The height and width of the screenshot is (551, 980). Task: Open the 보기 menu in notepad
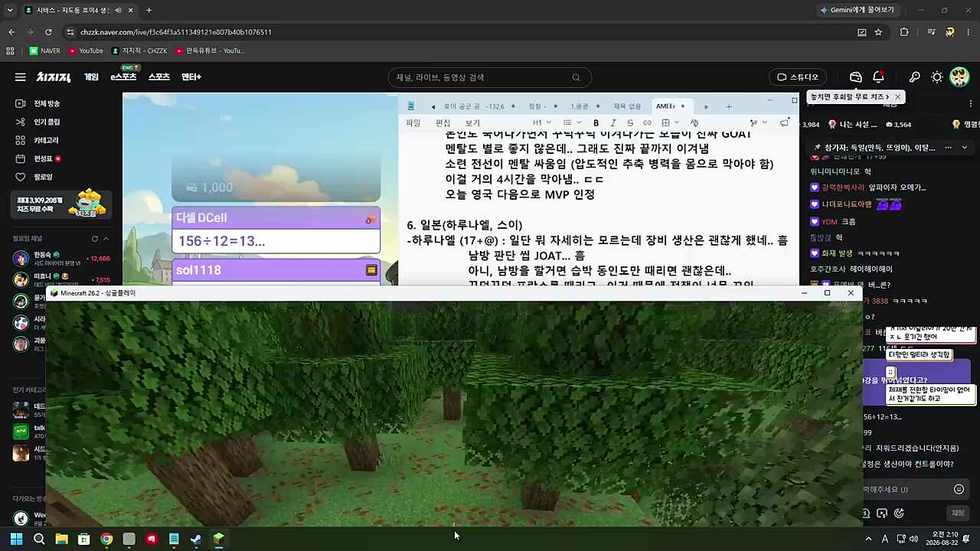pos(472,123)
